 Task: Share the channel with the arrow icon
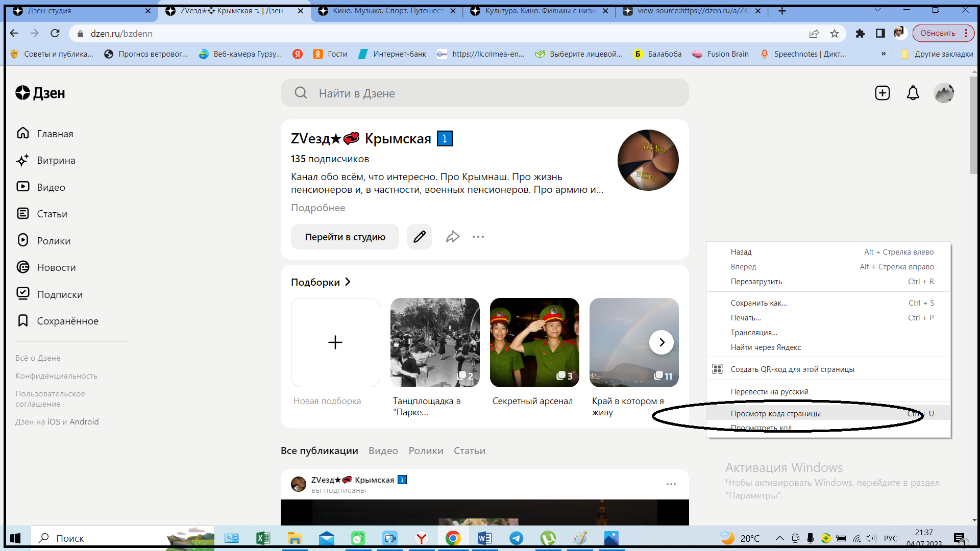point(453,237)
